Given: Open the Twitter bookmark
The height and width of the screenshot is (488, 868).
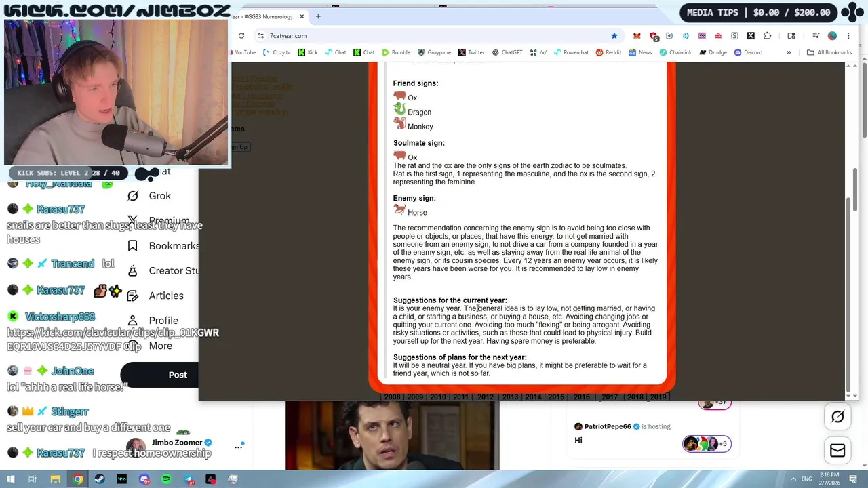Looking at the screenshot, I should 471,52.
